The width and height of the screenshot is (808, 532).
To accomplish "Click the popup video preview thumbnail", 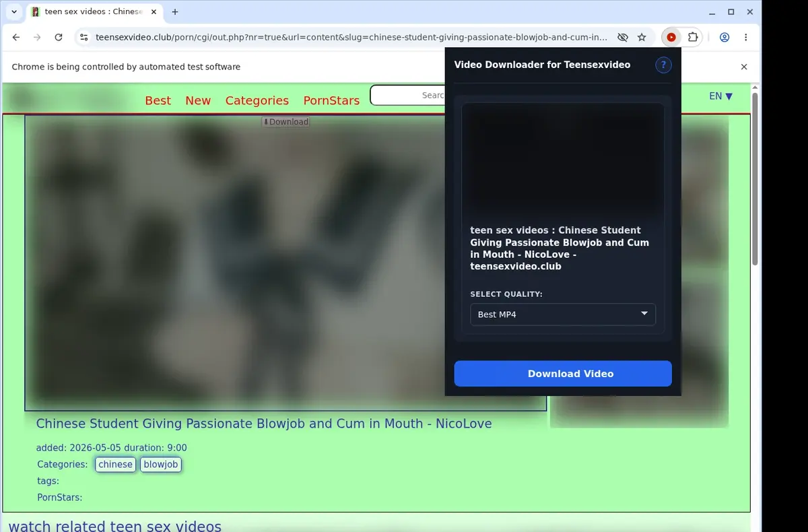I will [x=563, y=160].
